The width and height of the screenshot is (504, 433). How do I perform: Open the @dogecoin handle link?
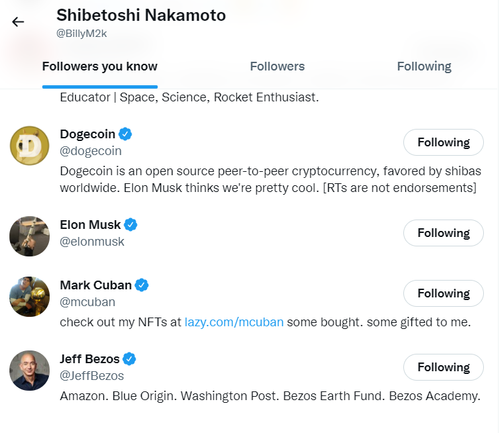(x=91, y=151)
